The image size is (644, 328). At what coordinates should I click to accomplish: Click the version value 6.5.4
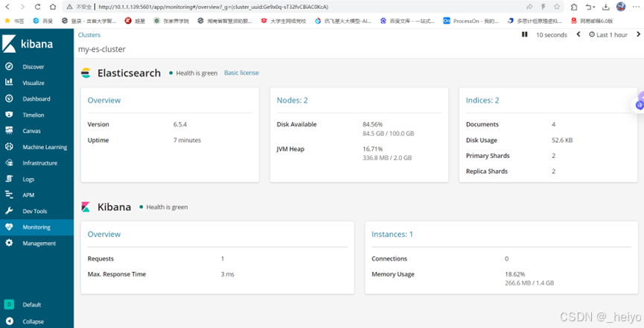180,124
